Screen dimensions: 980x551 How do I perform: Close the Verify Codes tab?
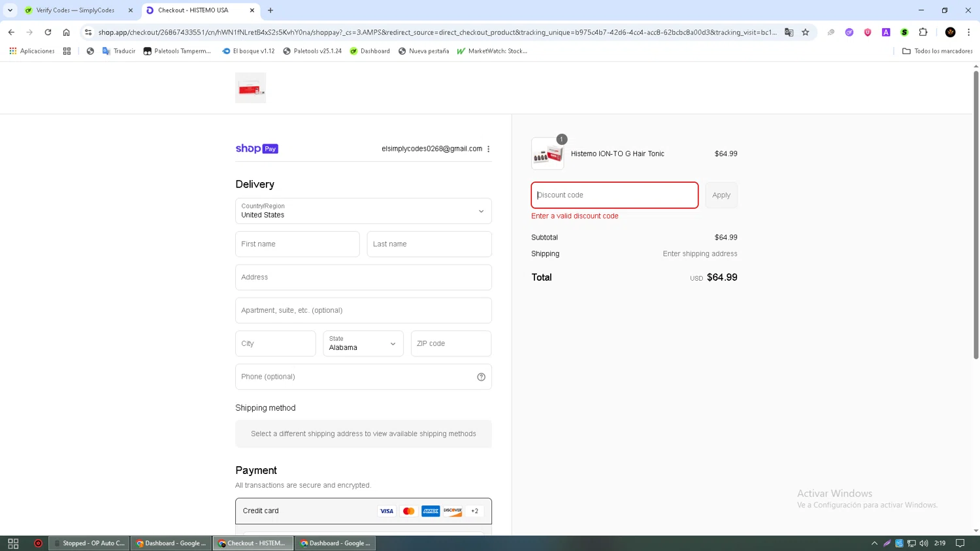point(131,10)
